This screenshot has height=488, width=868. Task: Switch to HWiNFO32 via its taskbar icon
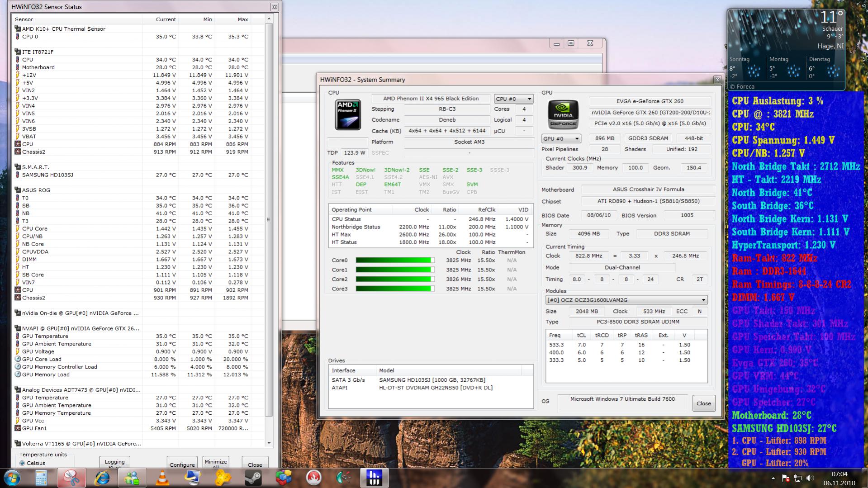(375, 478)
